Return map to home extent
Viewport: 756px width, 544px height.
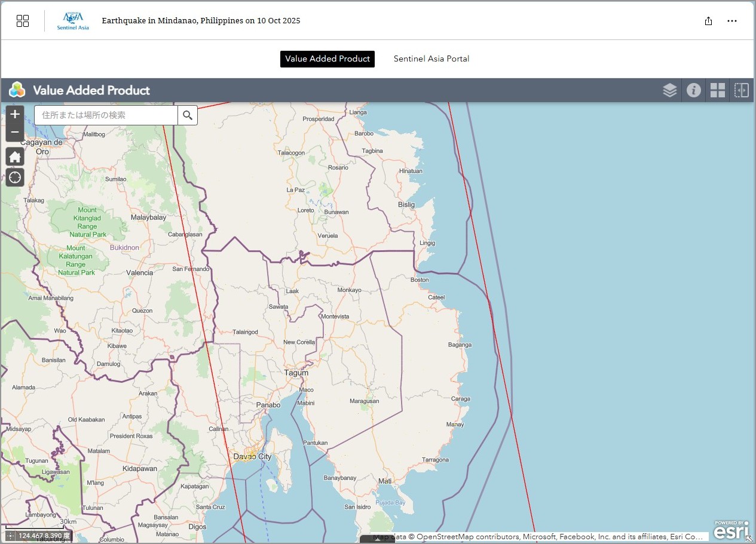15,157
